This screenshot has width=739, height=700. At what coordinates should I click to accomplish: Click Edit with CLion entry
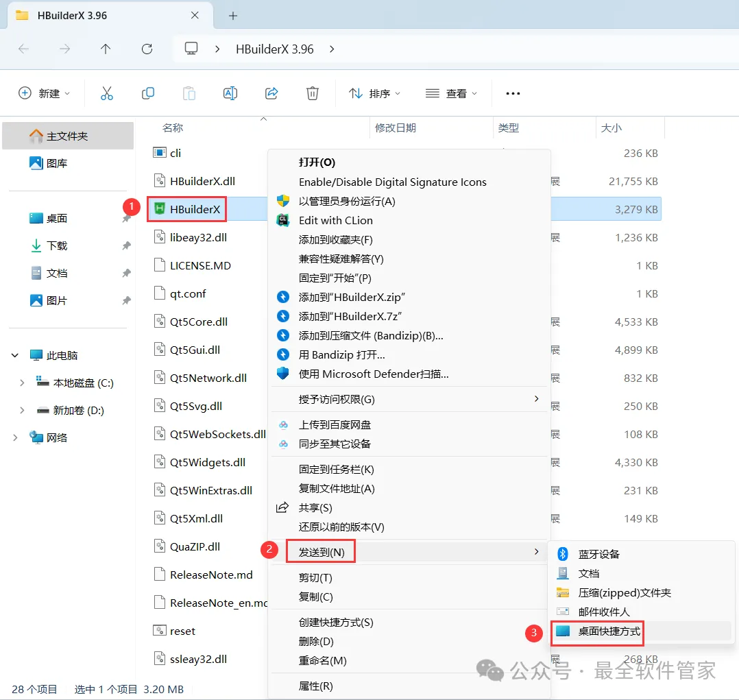click(x=336, y=221)
